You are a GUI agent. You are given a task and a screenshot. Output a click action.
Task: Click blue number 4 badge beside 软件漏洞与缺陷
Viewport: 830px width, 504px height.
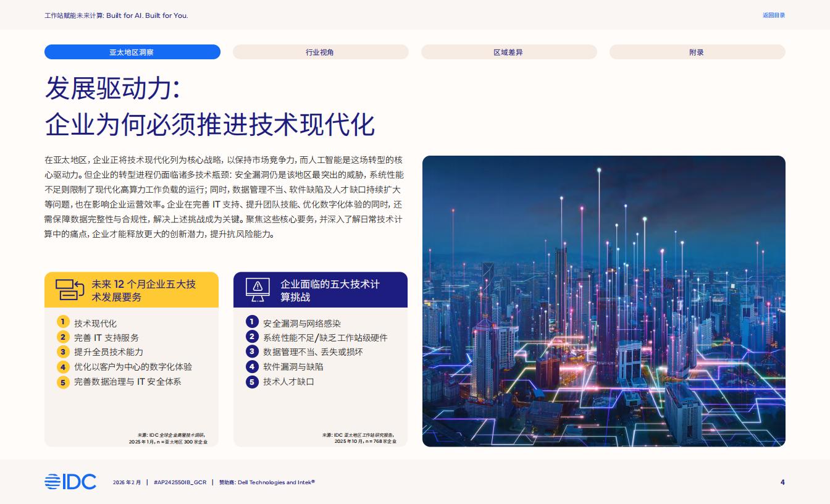[251, 366]
